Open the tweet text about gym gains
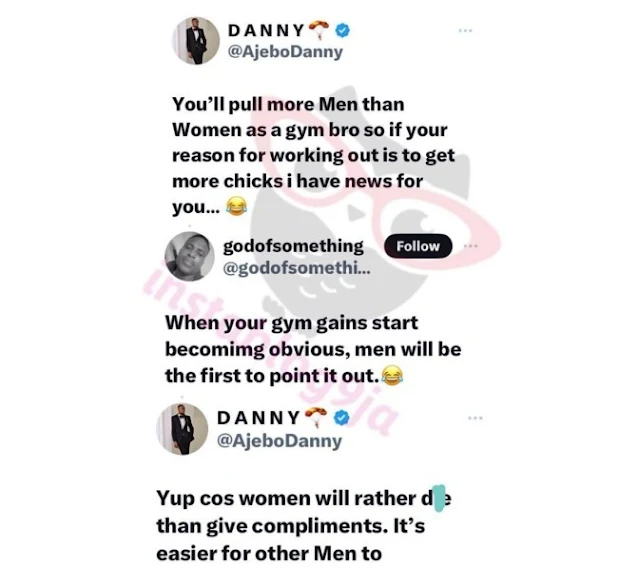This screenshot has width=639, height=588. pos(313,349)
